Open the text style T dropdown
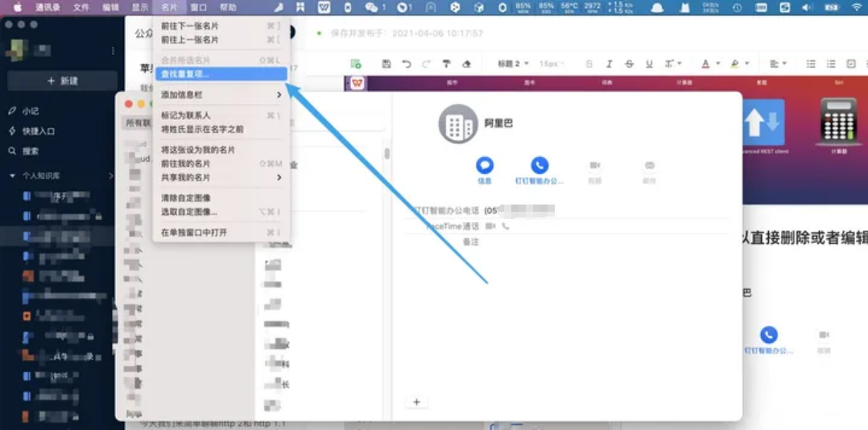Viewport: 868px width, 430px height. click(673, 64)
